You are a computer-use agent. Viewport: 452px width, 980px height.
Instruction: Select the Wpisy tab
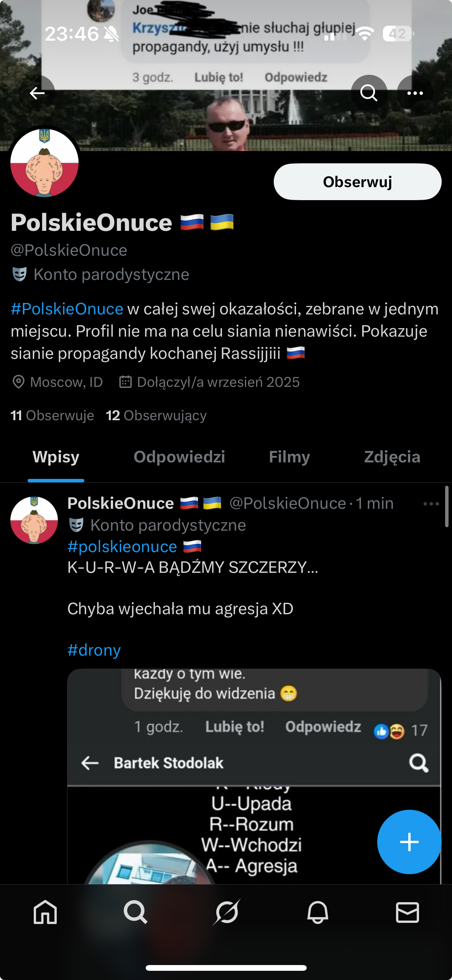(56, 457)
